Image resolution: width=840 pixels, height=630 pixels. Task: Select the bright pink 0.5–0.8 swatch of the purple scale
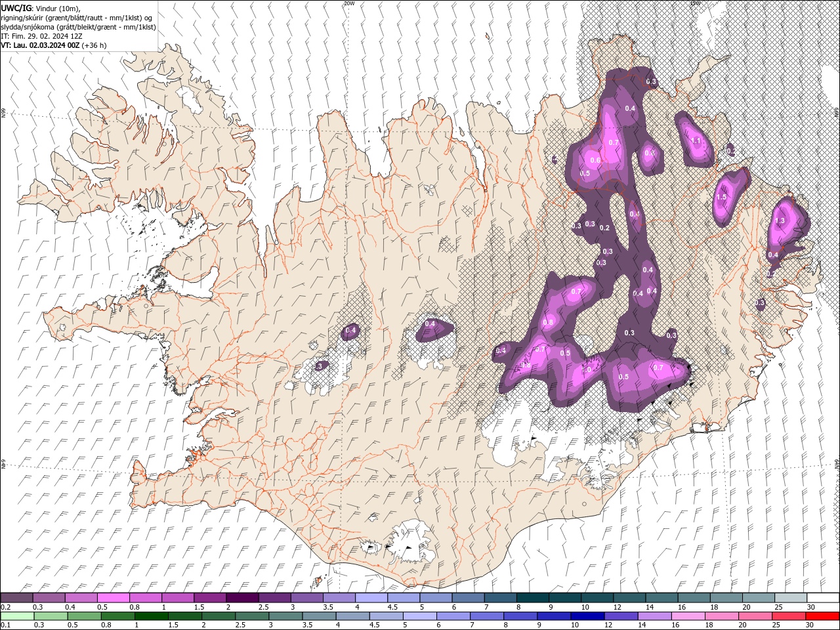click(113, 598)
